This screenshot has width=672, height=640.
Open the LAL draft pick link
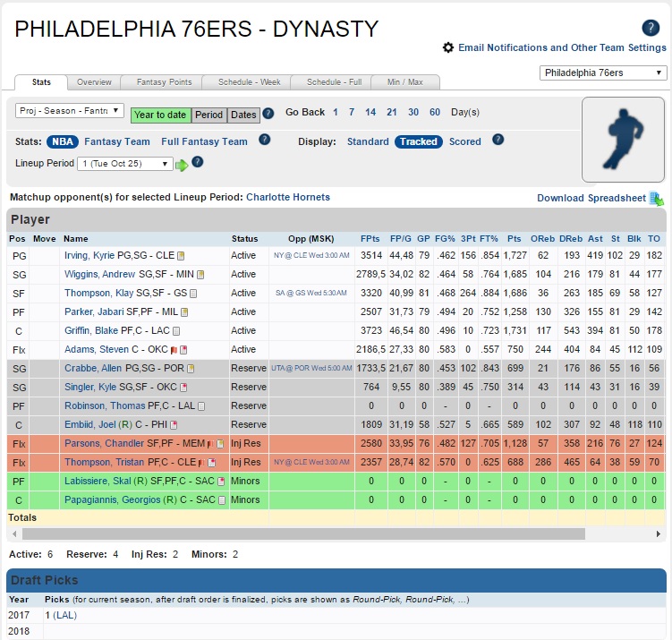click(64, 615)
